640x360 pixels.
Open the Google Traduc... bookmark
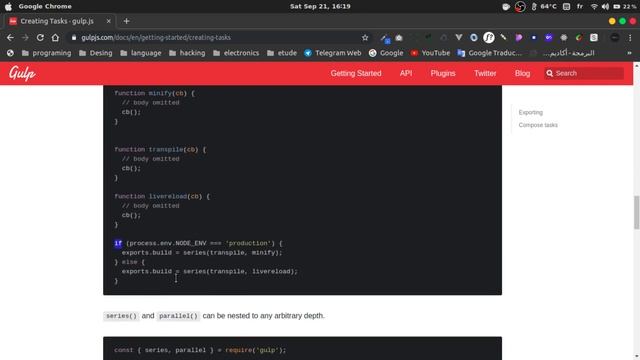490,53
